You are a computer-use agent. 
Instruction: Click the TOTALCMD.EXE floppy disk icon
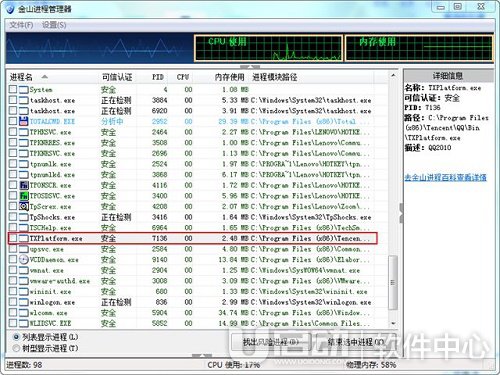tap(24, 121)
